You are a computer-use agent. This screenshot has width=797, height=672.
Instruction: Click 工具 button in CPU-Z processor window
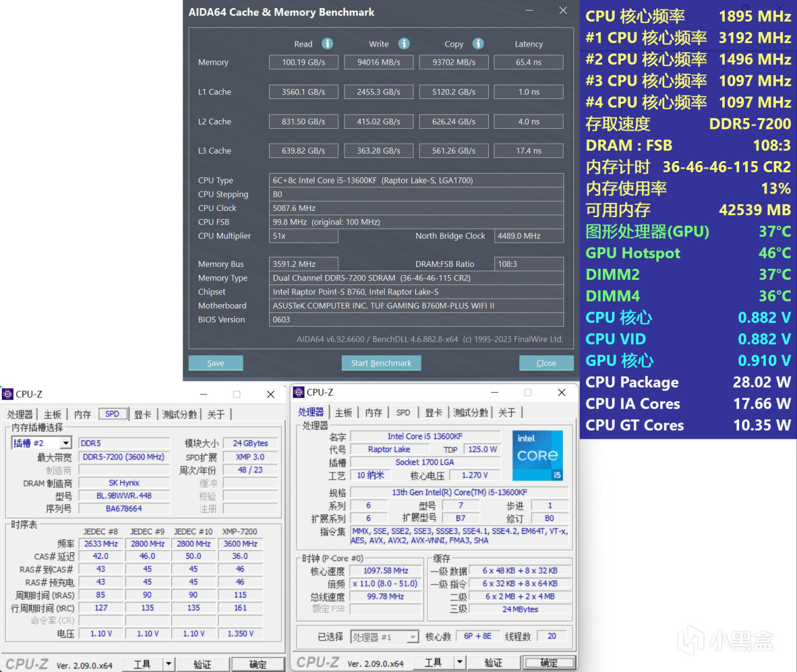point(433,663)
